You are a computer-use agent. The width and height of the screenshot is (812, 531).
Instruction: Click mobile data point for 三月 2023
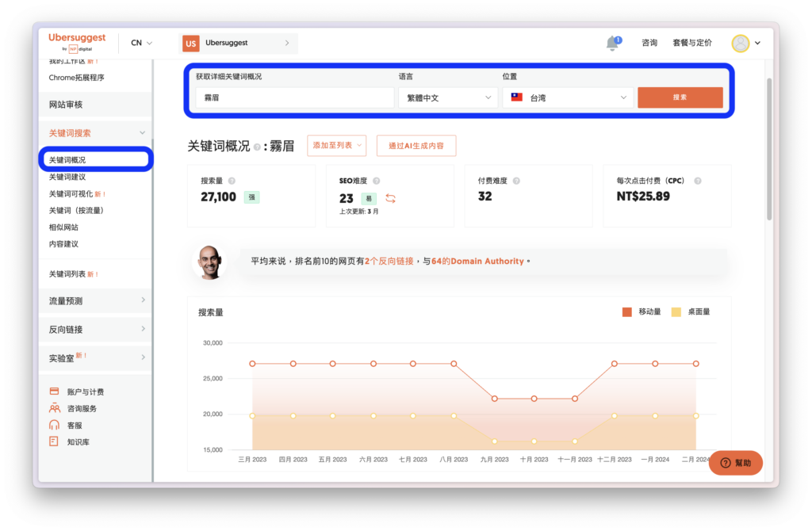252,364
